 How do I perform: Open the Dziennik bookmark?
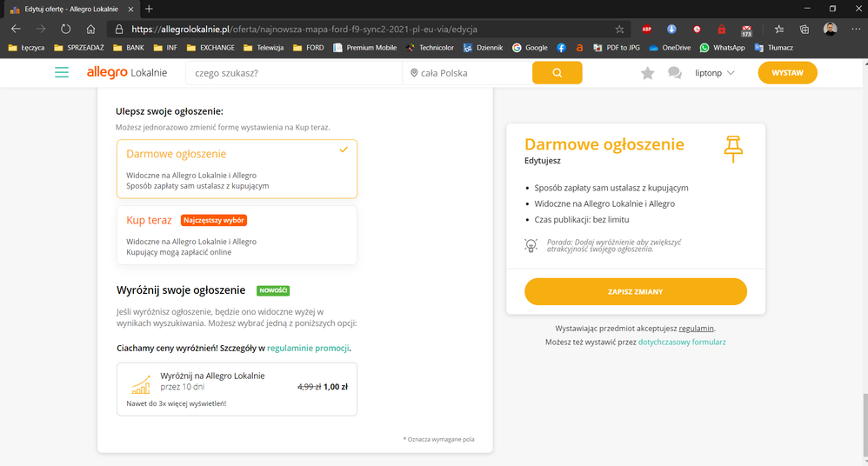pyautogui.click(x=483, y=48)
